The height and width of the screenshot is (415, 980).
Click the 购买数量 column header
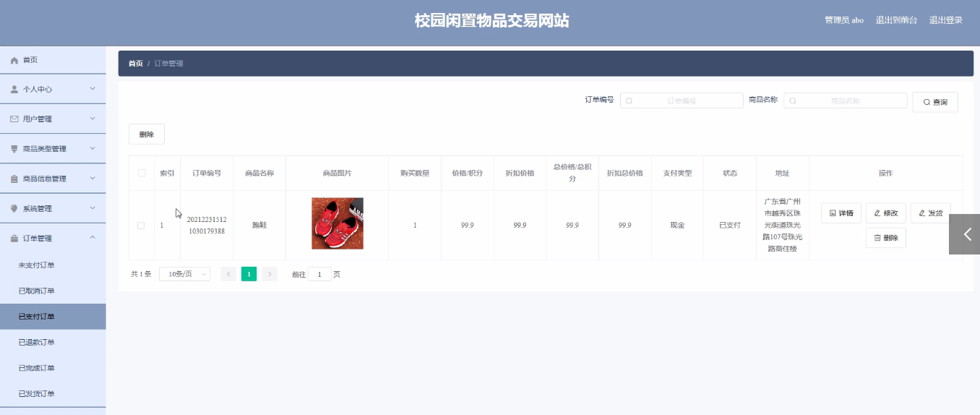(x=415, y=174)
